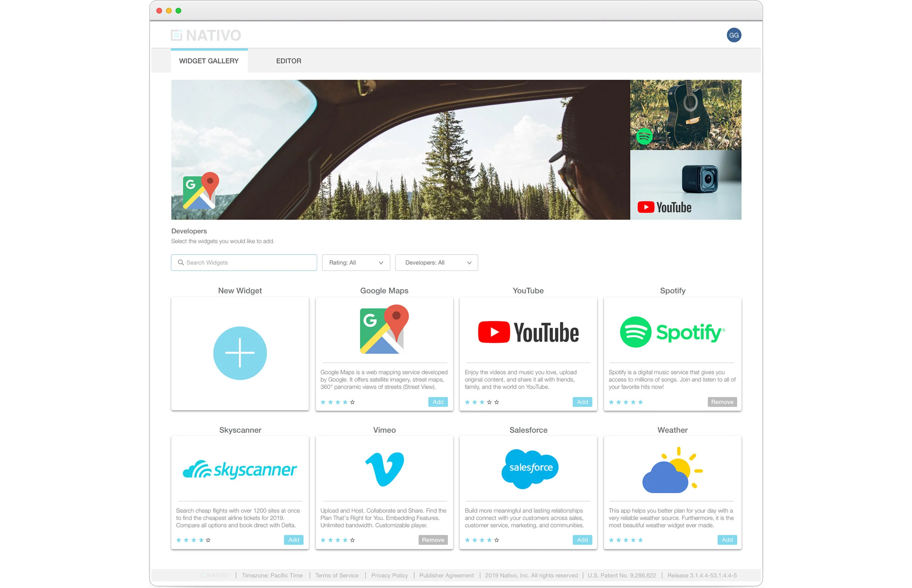Viewport: 912px width, 588px height.
Task: Click the Skyscanner logo in widget card
Action: click(240, 469)
